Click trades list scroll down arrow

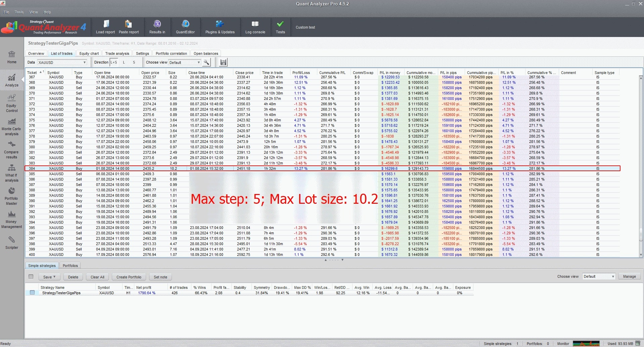tap(641, 255)
